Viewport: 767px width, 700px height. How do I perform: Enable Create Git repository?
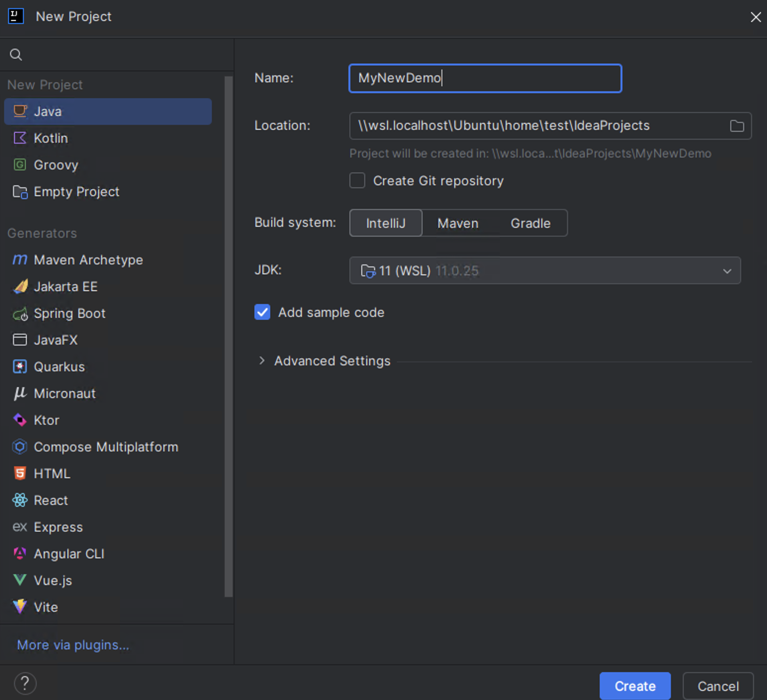tap(357, 180)
